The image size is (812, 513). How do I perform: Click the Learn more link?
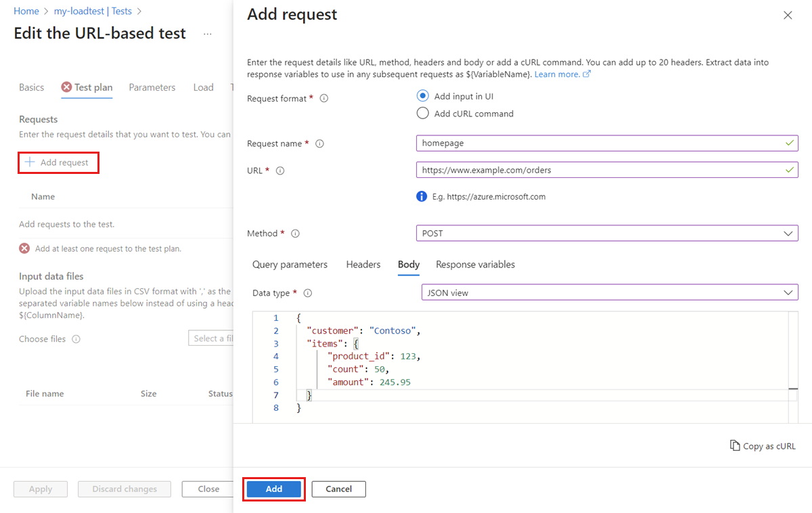[558, 74]
